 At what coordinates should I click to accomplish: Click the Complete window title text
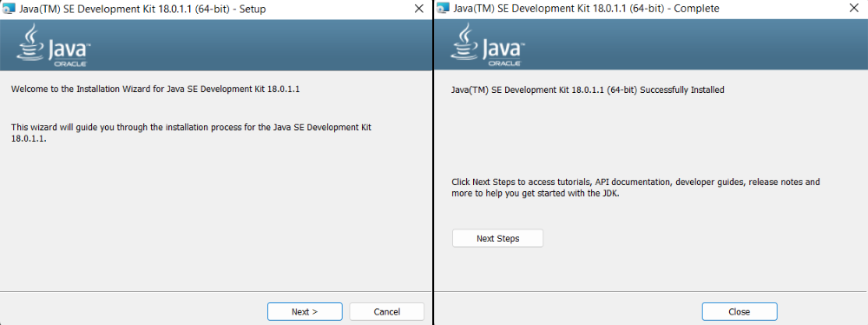pos(586,9)
